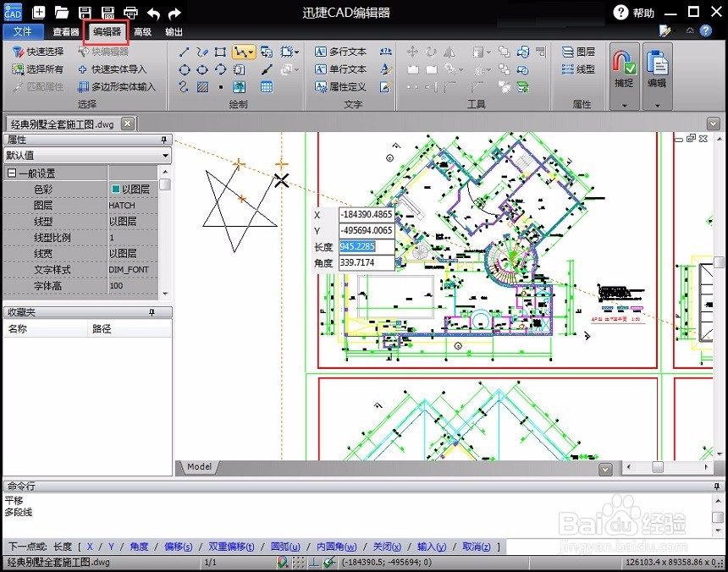Open the File menu
This screenshot has width=728, height=572.
[23, 31]
